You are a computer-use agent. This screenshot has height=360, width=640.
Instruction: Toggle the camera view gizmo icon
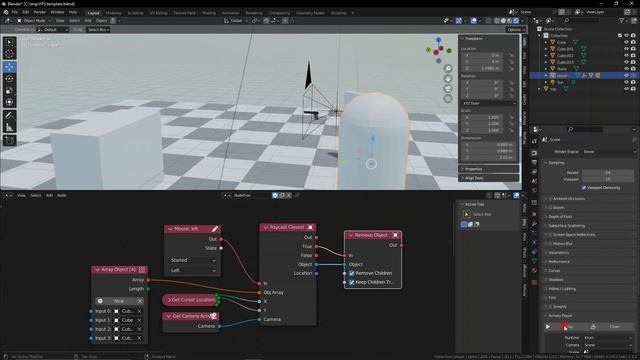(448, 89)
